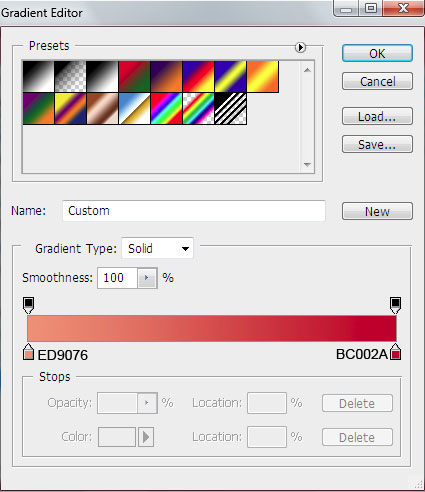Select the left opacity stop above gradient
The height and width of the screenshot is (492, 425).
click(x=28, y=305)
